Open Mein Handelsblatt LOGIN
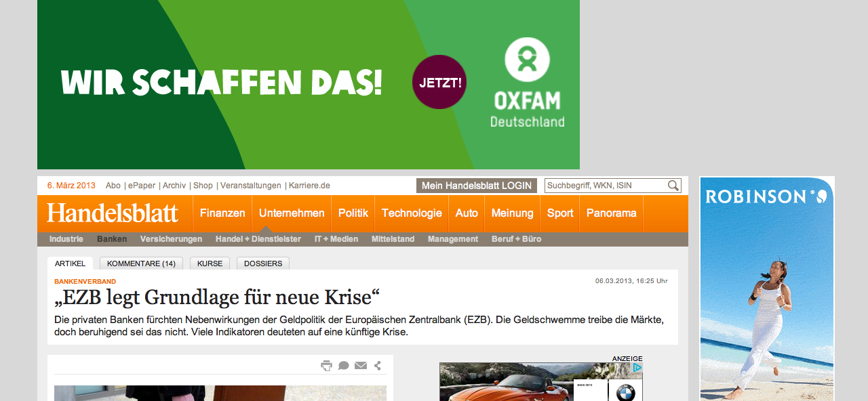Viewport: 868px width, 401px height. [476, 186]
